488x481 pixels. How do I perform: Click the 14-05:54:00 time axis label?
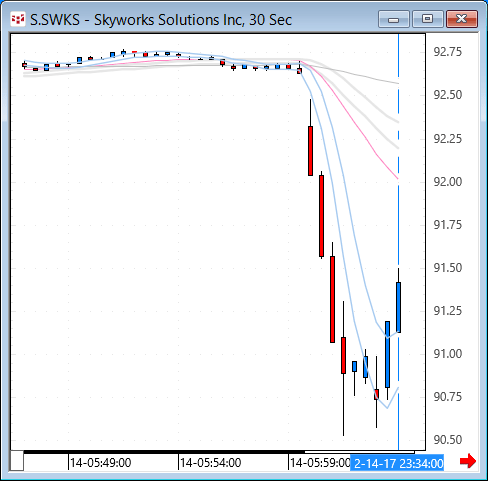[211, 463]
